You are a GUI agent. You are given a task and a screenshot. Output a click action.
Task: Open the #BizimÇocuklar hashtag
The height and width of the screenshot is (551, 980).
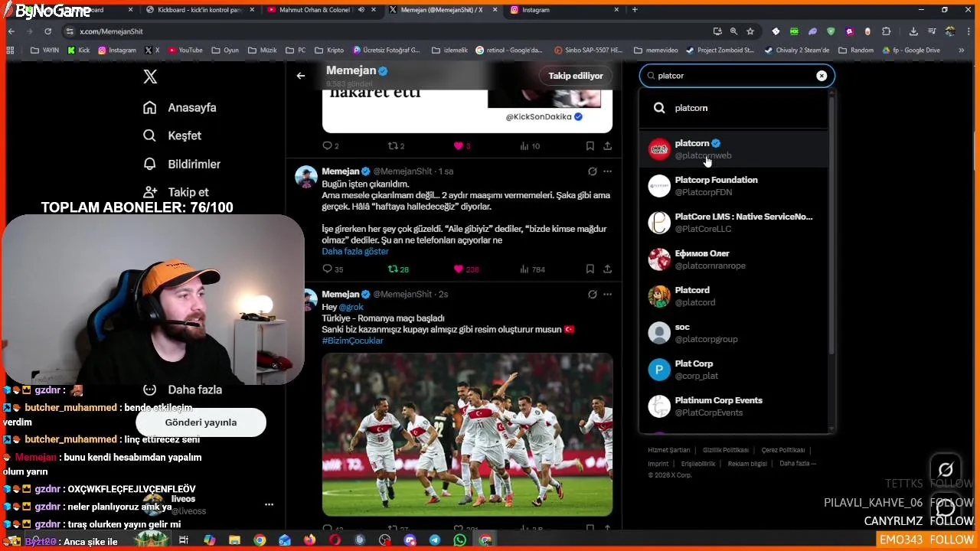(x=352, y=341)
